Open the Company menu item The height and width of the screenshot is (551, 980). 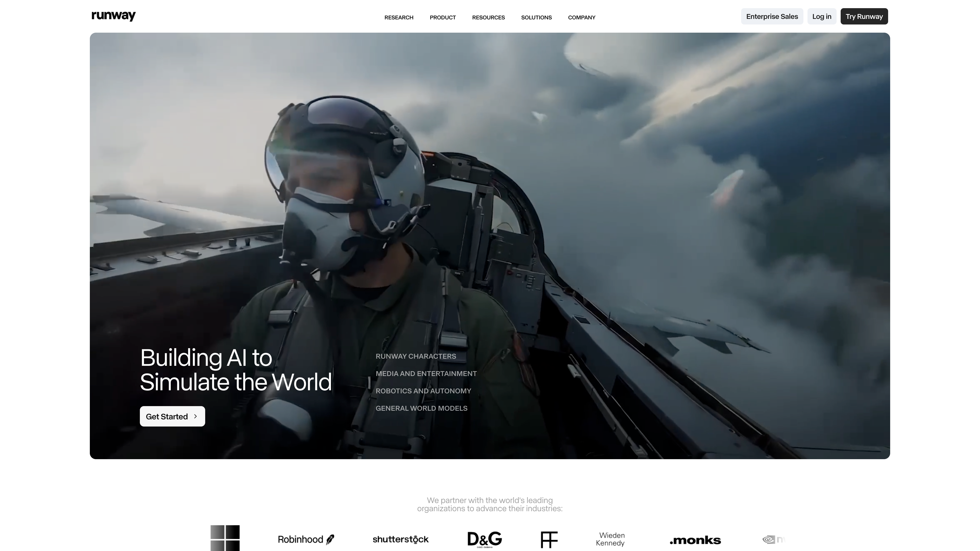[581, 18]
